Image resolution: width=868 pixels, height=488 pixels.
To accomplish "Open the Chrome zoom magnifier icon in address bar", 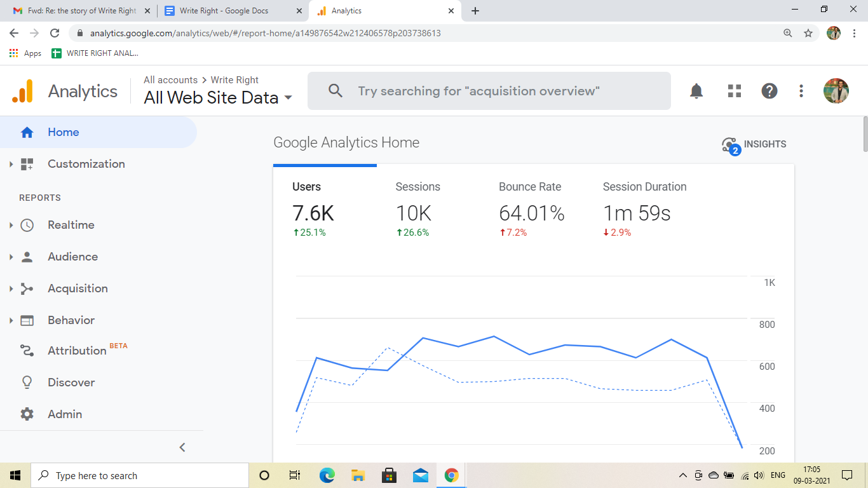I will (x=788, y=33).
